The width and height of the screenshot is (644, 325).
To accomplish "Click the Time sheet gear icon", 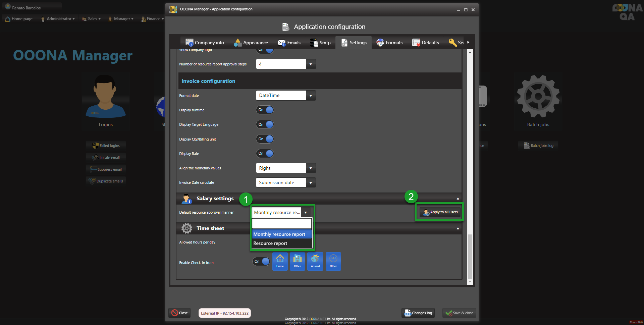I will [x=186, y=228].
